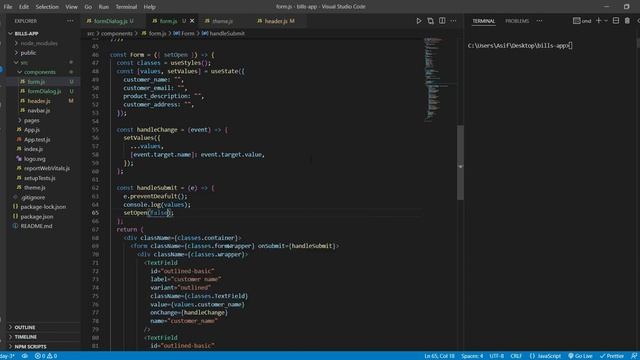This screenshot has width=640, height=360.
Task: Open the Selection menu
Action: click(47, 7)
